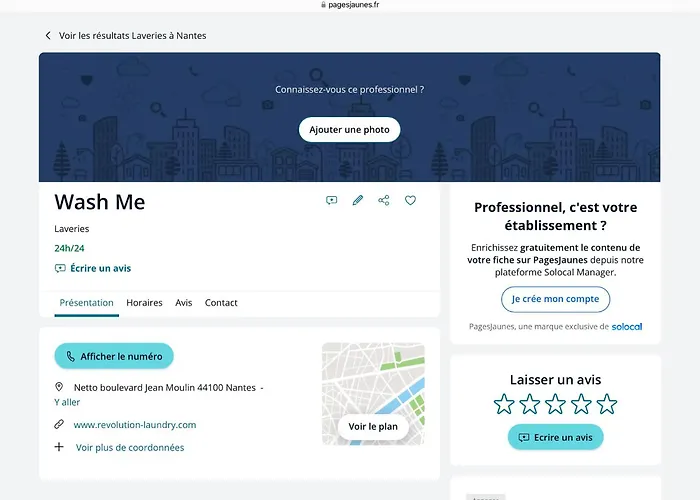Expand Voir plus de coordonnées
The height and width of the screenshot is (500, 700).
click(x=129, y=448)
